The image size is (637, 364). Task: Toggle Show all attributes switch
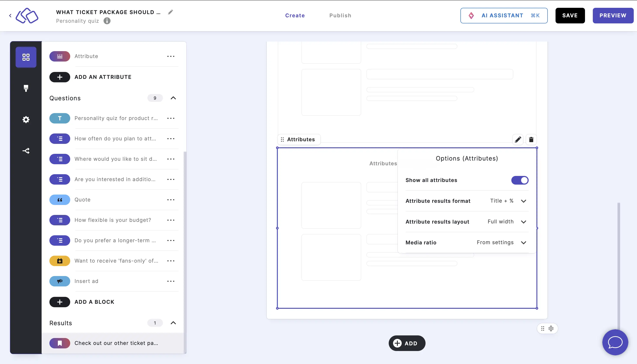520,180
